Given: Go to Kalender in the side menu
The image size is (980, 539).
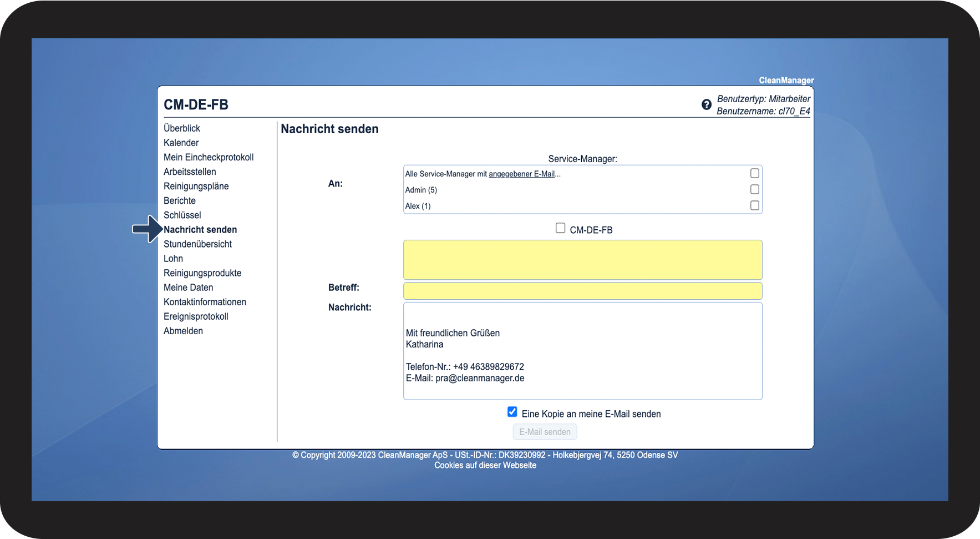Looking at the screenshot, I should coord(181,143).
